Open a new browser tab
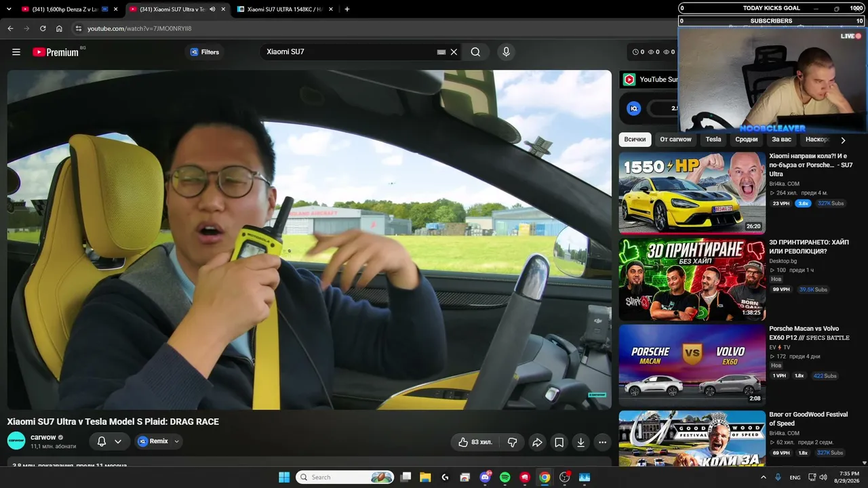Image resolution: width=868 pixels, height=488 pixels. tap(347, 9)
